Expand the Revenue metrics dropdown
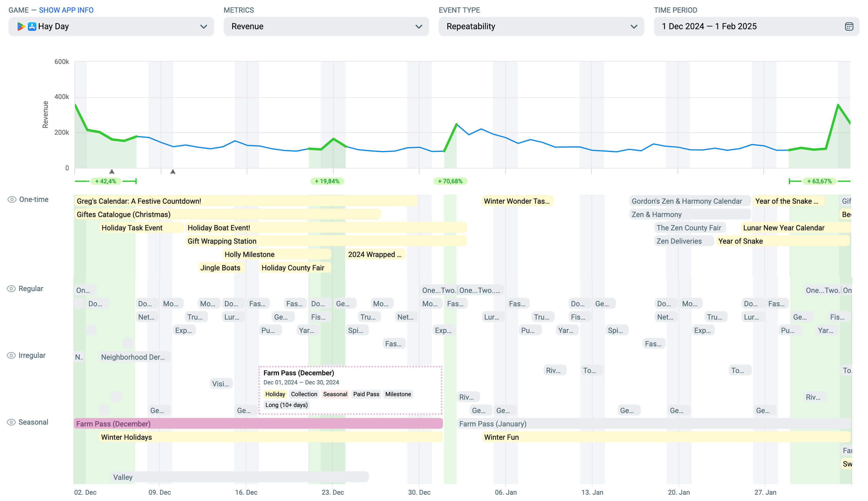Viewport: 868px width, 501px height. pyautogui.click(x=326, y=27)
